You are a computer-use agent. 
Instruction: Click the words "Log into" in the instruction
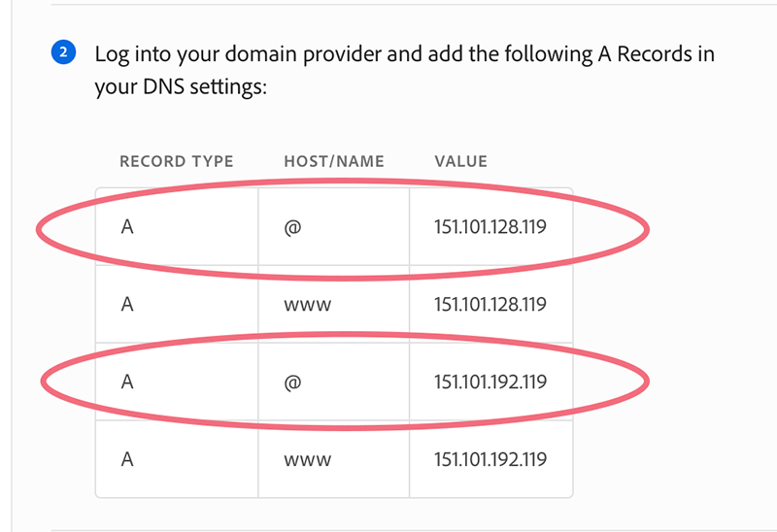point(131,53)
